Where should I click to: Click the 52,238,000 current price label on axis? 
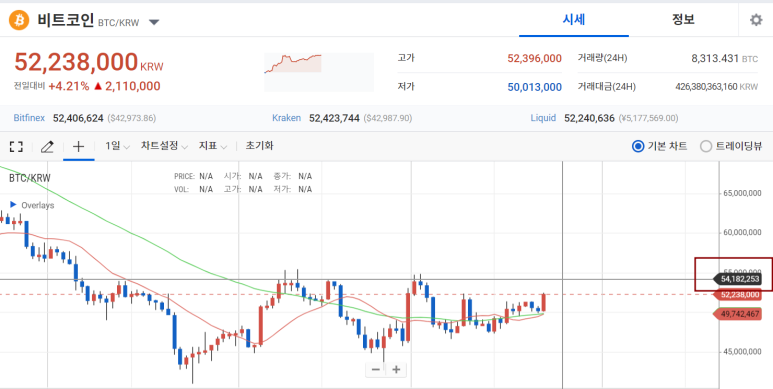coord(738,295)
